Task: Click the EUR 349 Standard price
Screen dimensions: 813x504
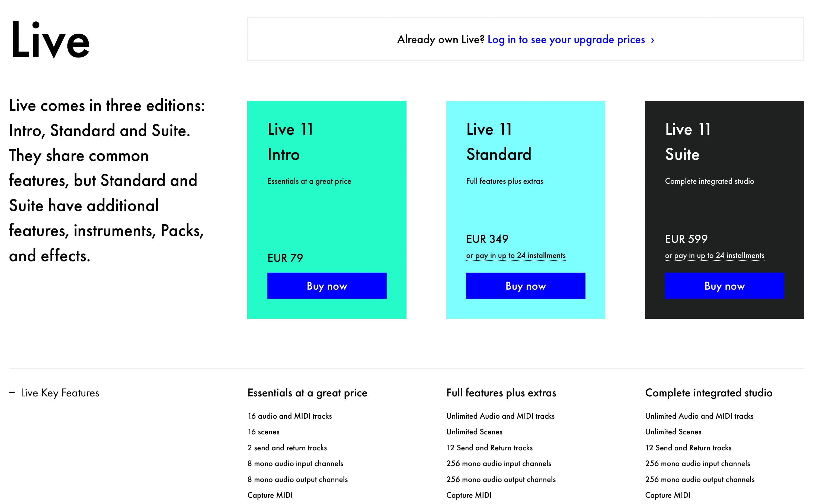Action: click(x=487, y=239)
